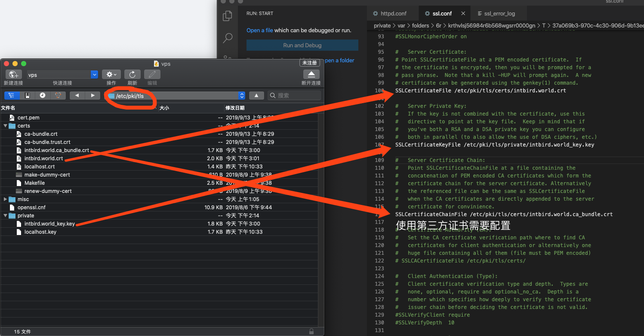This screenshot has height=336, width=644.
Task: Click the up-directory arrow beside the path bar
Action: tap(256, 95)
